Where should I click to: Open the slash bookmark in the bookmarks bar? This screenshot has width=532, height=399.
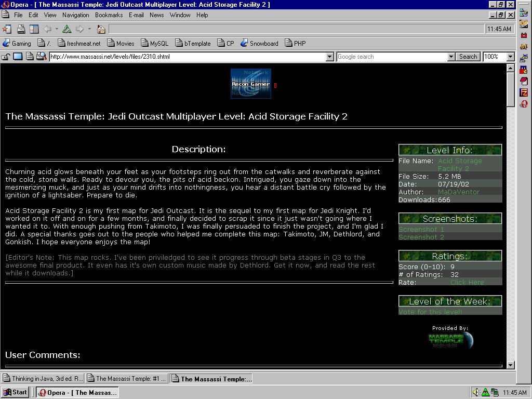coord(44,44)
